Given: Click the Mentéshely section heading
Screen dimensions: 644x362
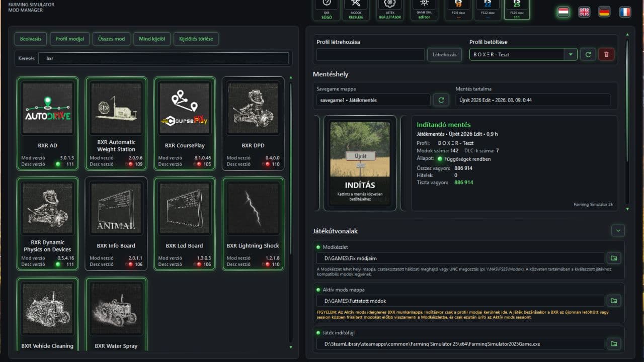Looking at the screenshot, I should [x=331, y=74].
